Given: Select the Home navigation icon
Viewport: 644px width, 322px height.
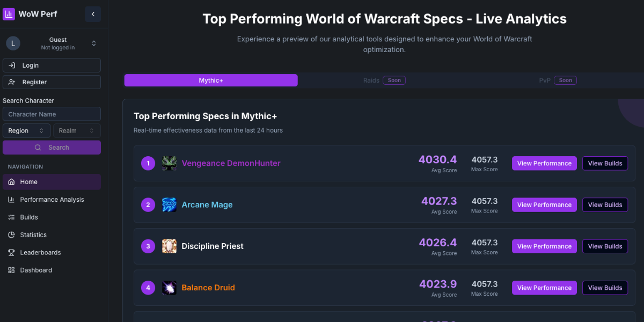Looking at the screenshot, I should click(x=11, y=181).
